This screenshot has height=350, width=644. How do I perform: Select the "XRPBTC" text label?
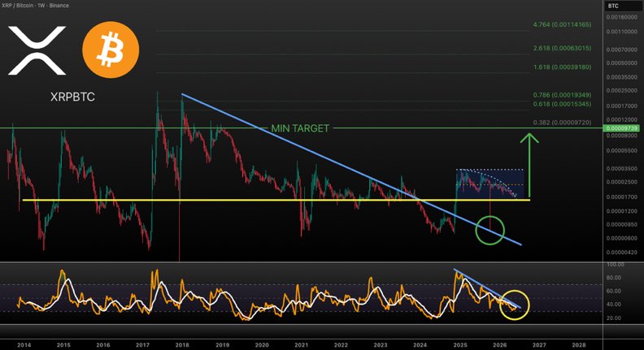tap(72, 97)
